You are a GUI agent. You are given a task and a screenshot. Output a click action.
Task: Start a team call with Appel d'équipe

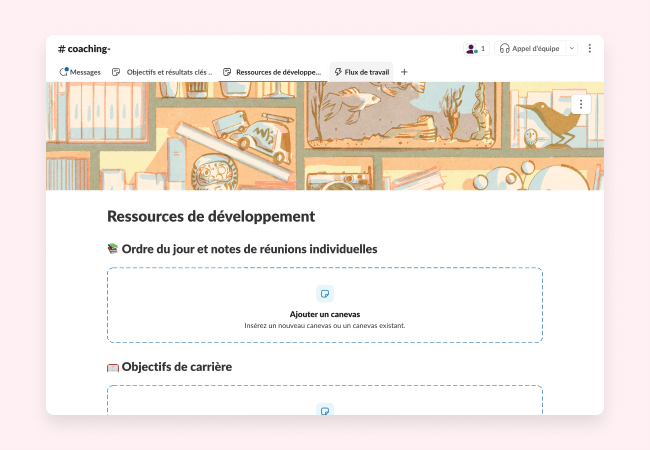pyautogui.click(x=531, y=48)
